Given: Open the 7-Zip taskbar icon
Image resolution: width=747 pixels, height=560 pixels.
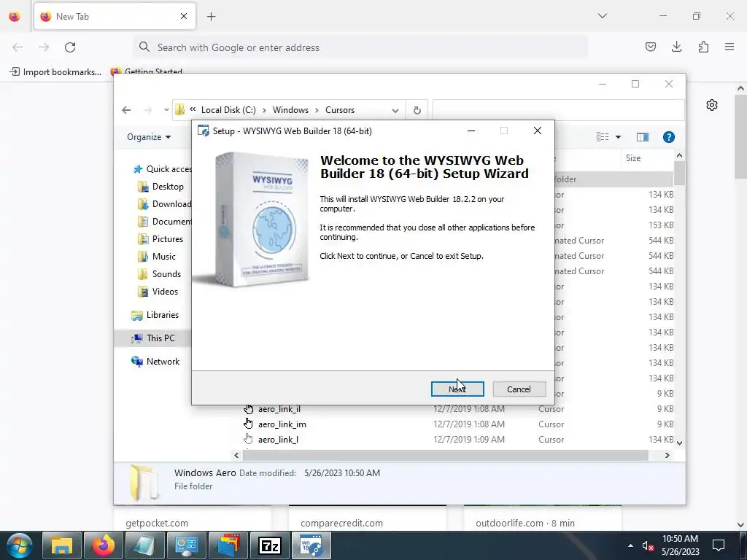Looking at the screenshot, I should [x=270, y=545].
